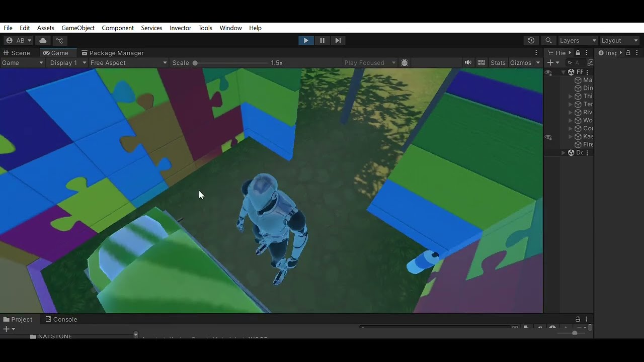Toggle the Hierarchy panel lock
This screenshot has height=362, width=644.
(x=578, y=53)
